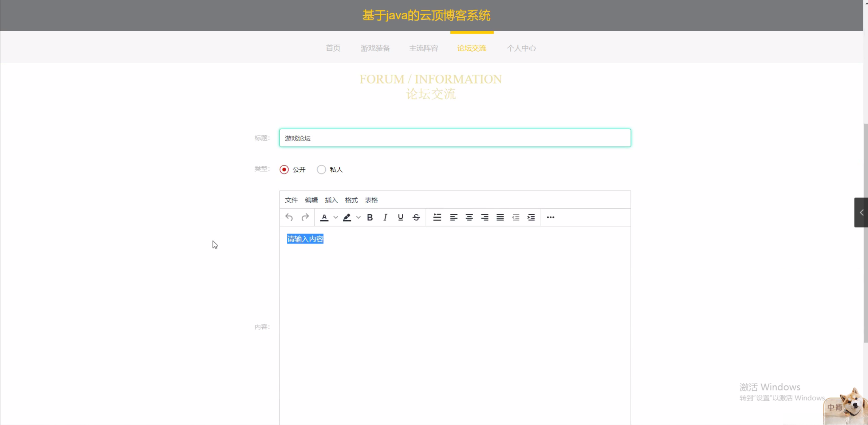Center align the text
This screenshot has height=425, width=868.
tap(469, 217)
